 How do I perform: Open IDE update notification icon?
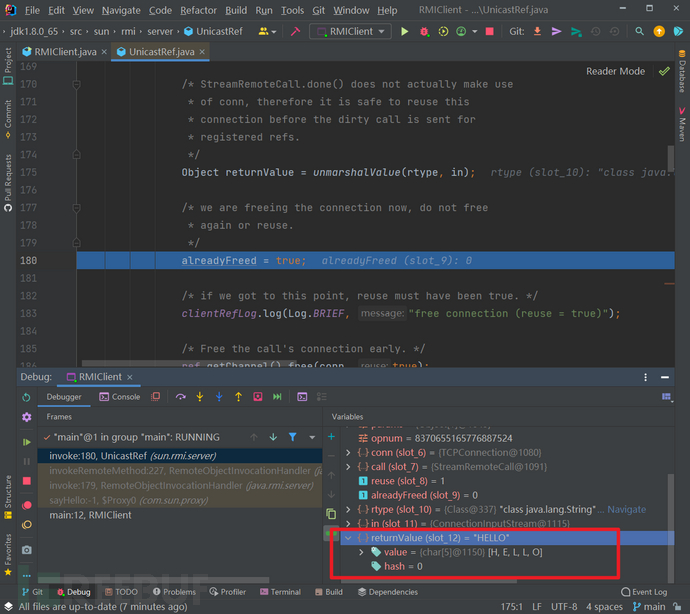tap(659, 31)
